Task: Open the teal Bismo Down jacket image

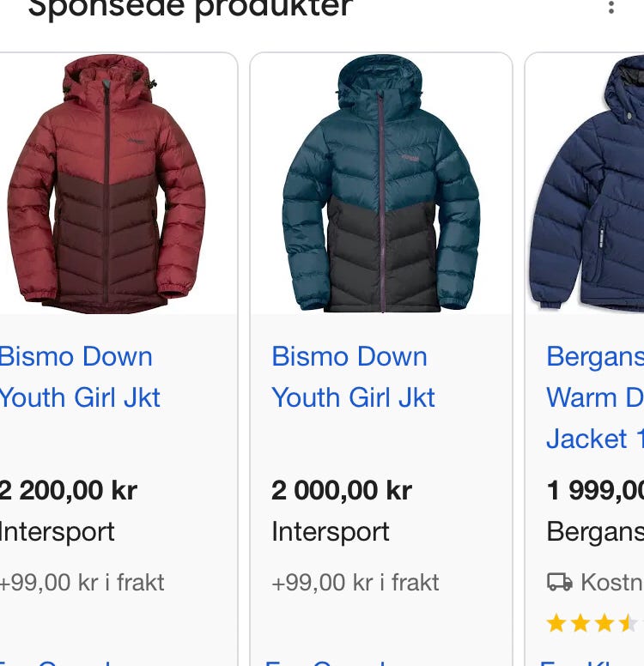Action: pos(380,184)
